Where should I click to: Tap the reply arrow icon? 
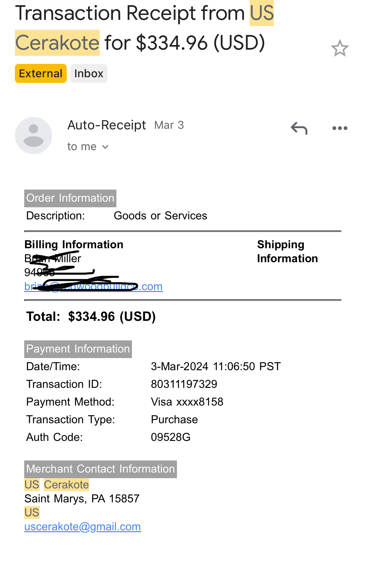point(299,128)
